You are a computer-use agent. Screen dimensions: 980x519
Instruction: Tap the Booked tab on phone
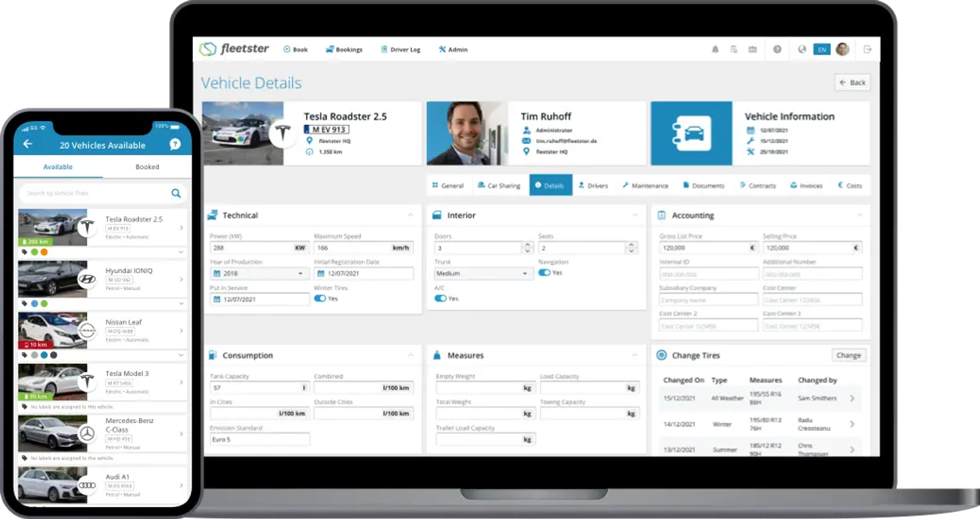click(x=147, y=167)
